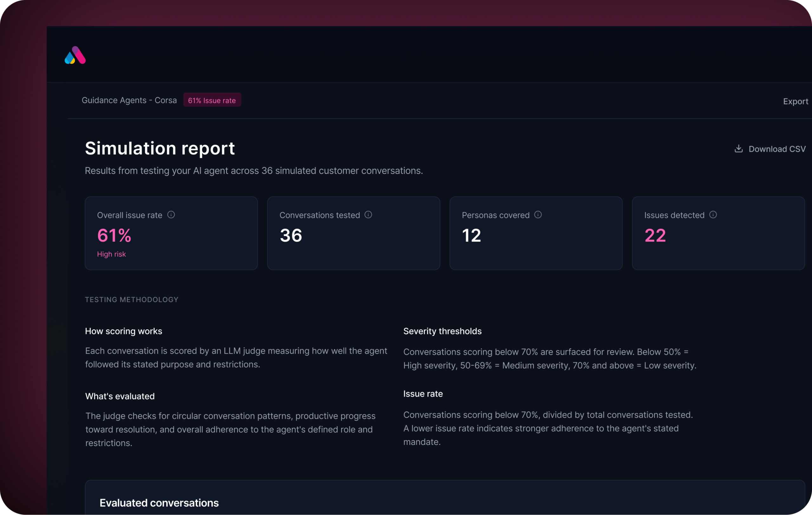Select the Personas covered card

pos(536,233)
